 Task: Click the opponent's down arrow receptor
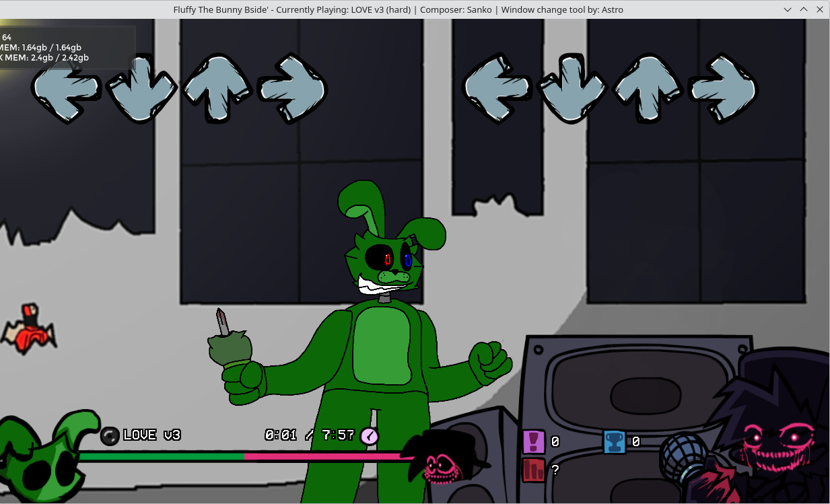point(141,89)
